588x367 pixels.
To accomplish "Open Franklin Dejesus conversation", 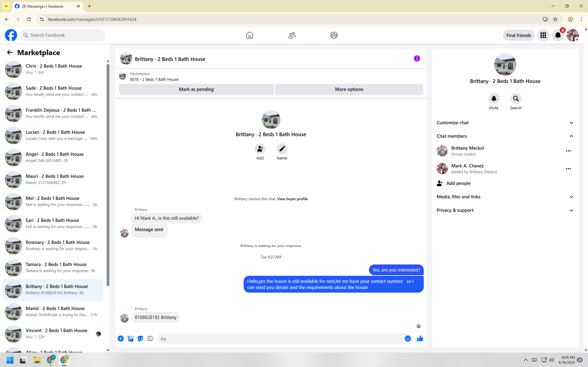I will 53,113.
